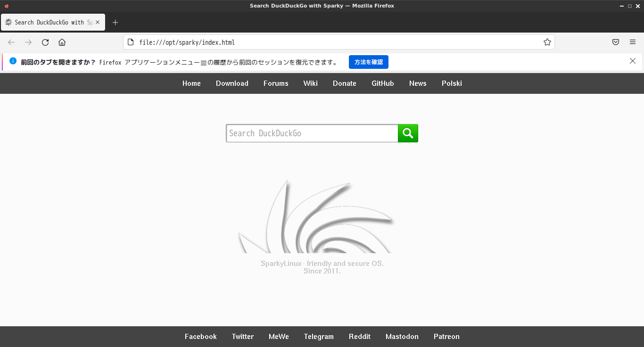Click the page document icon in the URL bar
Image resolution: width=644 pixels, height=347 pixels.
131,42
